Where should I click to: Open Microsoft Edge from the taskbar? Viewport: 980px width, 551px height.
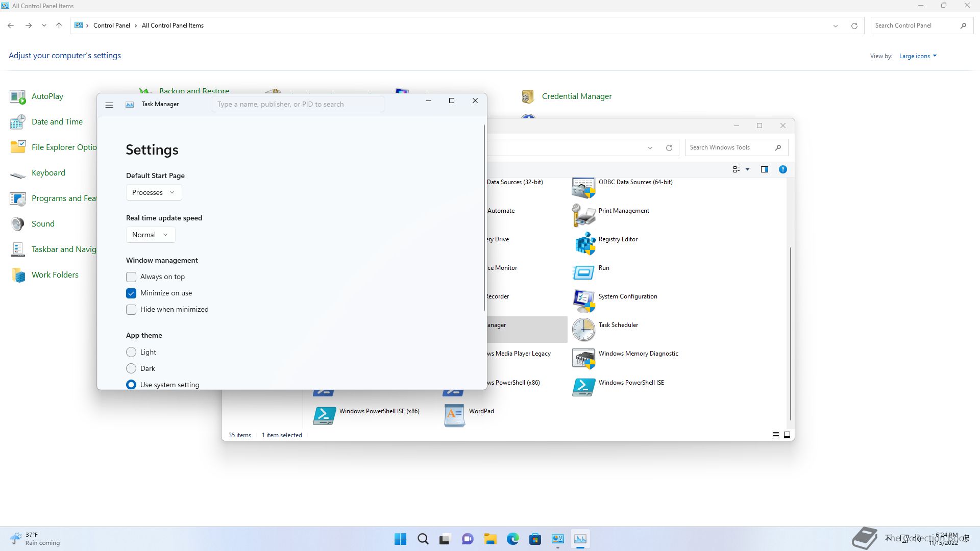click(x=512, y=539)
